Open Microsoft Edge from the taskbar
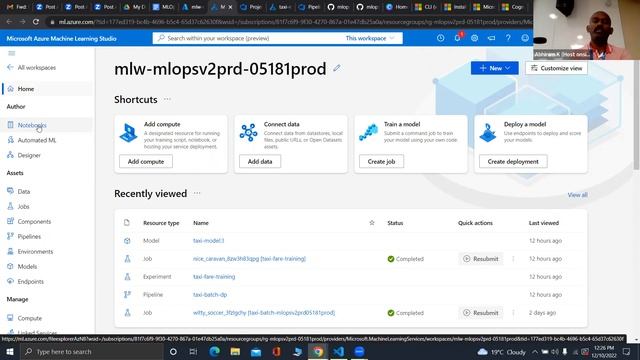Viewport: 640px width, 360px height. (215, 351)
